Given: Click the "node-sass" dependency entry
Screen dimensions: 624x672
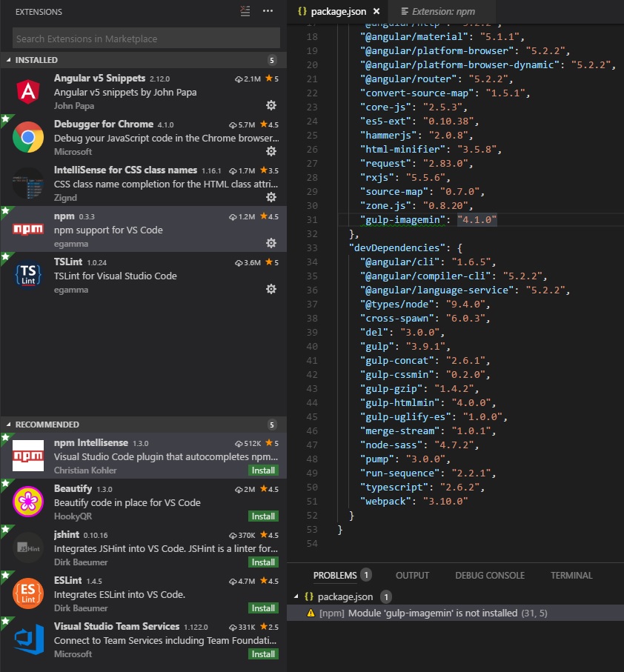Looking at the screenshot, I should click(x=419, y=445).
